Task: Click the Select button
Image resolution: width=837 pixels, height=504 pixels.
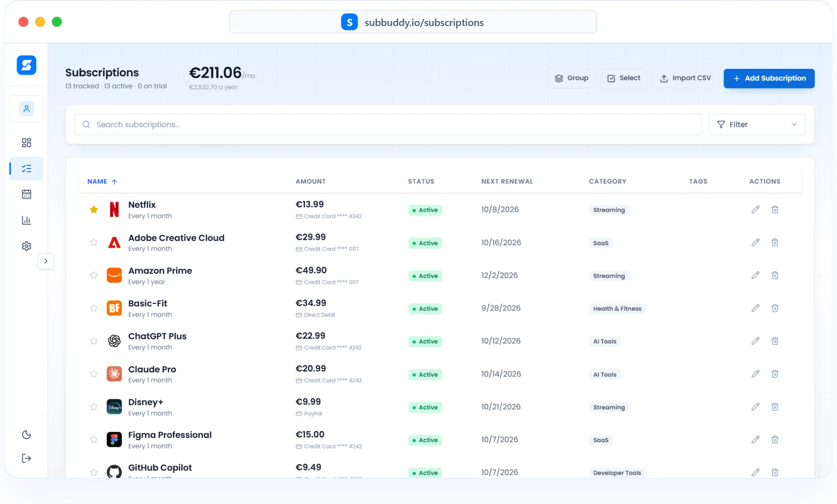Action: [623, 78]
